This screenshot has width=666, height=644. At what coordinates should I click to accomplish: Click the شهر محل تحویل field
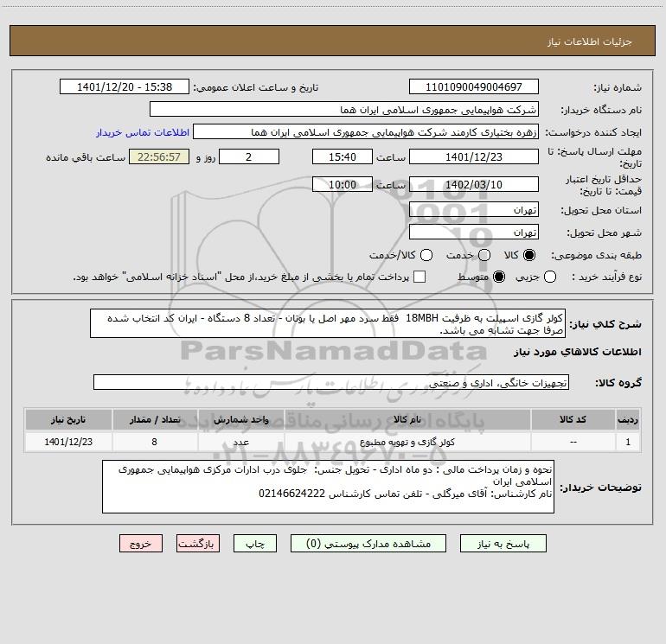(x=473, y=232)
